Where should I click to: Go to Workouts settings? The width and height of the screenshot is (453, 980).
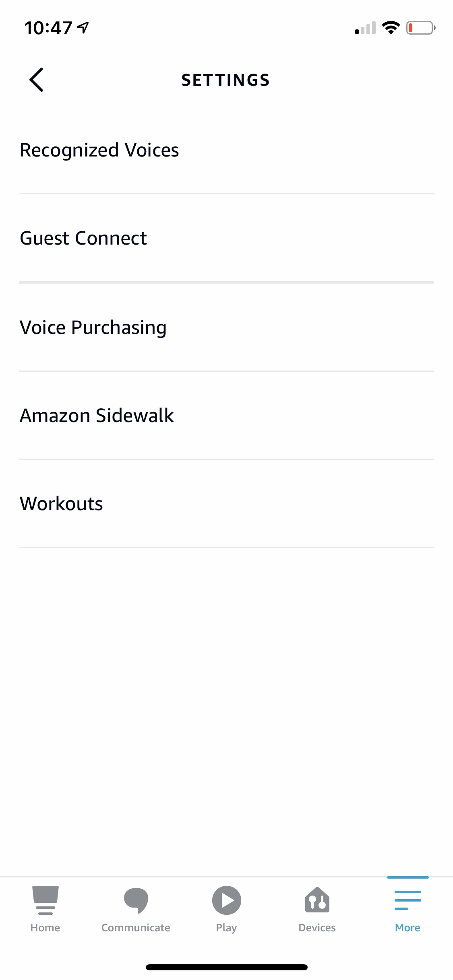coord(61,504)
